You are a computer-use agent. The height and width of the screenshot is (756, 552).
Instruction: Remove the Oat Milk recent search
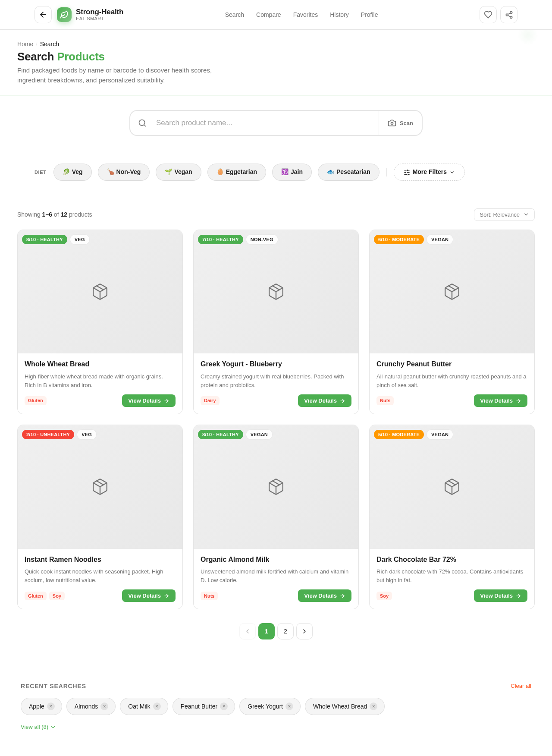pyautogui.click(x=157, y=706)
